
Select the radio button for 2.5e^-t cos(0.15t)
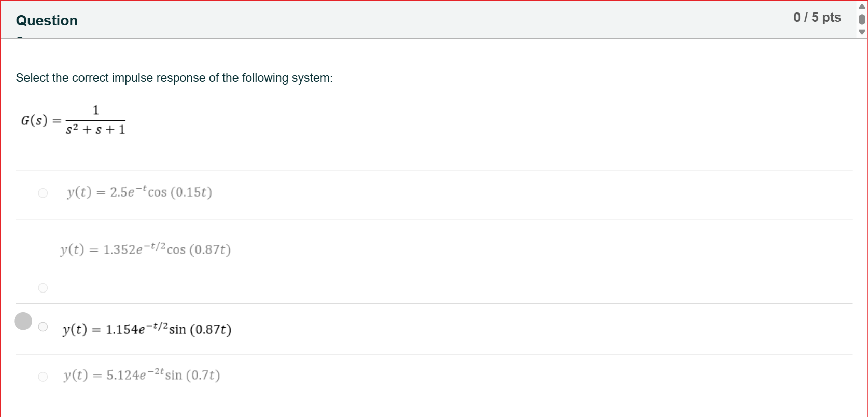tap(43, 193)
